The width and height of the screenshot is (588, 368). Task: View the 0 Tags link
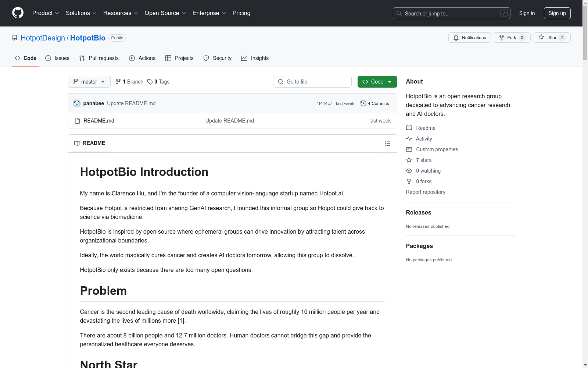tap(158, 82)
